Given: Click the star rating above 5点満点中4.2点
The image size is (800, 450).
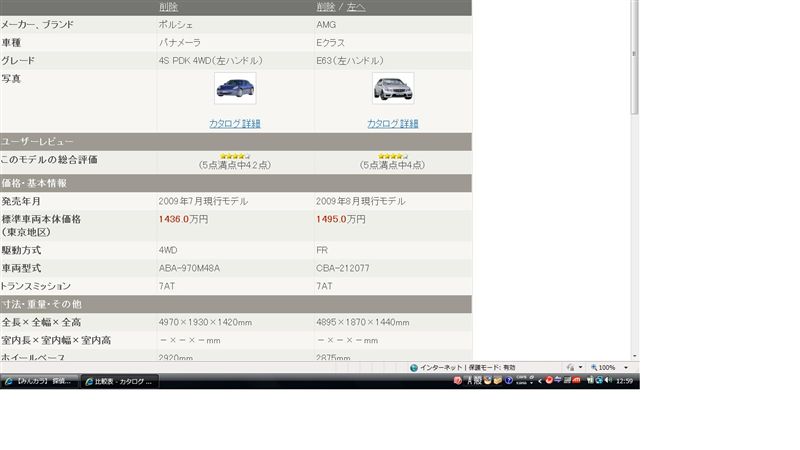Looking at the screenshot, I should 235,156.
